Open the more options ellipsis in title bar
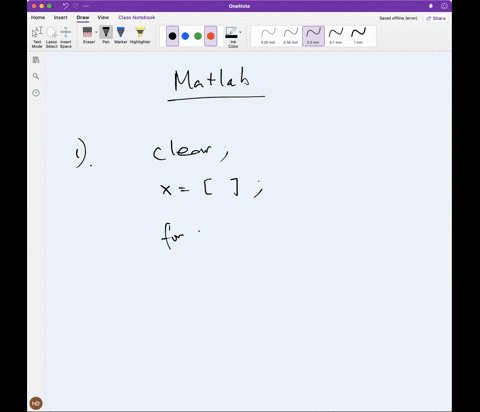 tap(86, 6)
